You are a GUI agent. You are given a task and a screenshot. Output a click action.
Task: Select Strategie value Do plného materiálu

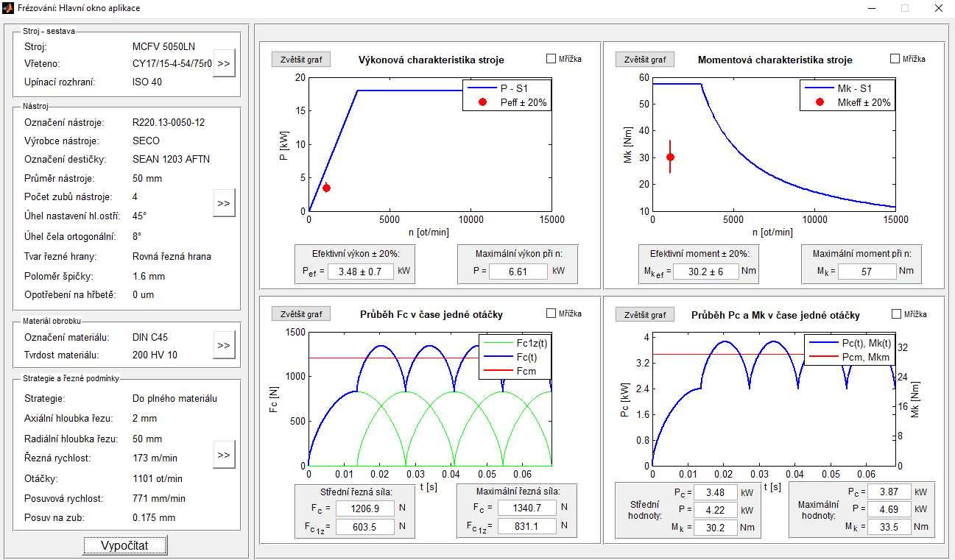click(175, 399)
